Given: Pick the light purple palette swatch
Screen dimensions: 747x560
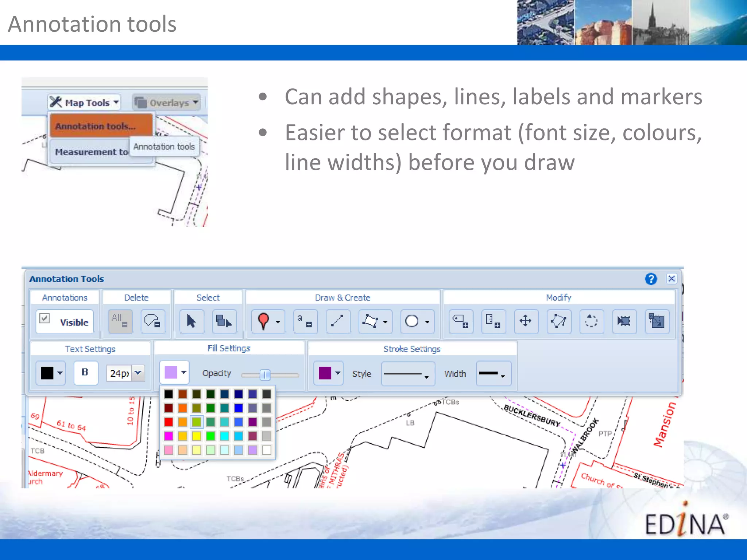Looking at the screenshot, I should pyautogui.click(x=253, y=450).
